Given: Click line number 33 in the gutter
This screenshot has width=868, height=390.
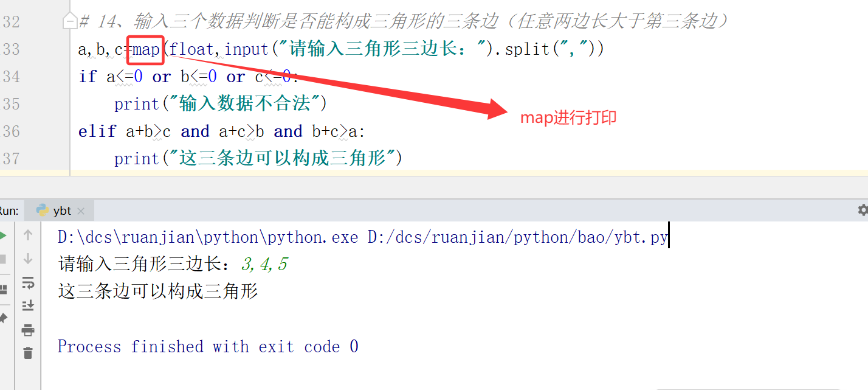Looking at the screenshot, I should [11, 49].
